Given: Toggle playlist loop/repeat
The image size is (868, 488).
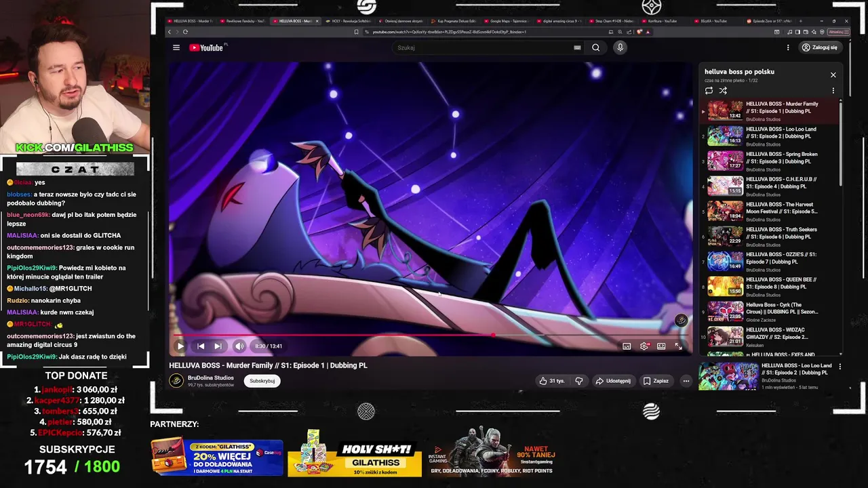Looking at the screenshot, I should (709, 91).
